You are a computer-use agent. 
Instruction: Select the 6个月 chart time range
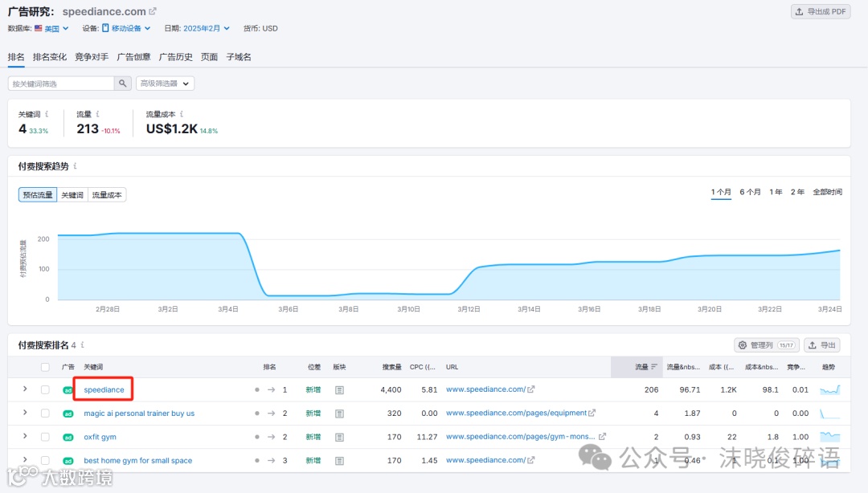750,192
